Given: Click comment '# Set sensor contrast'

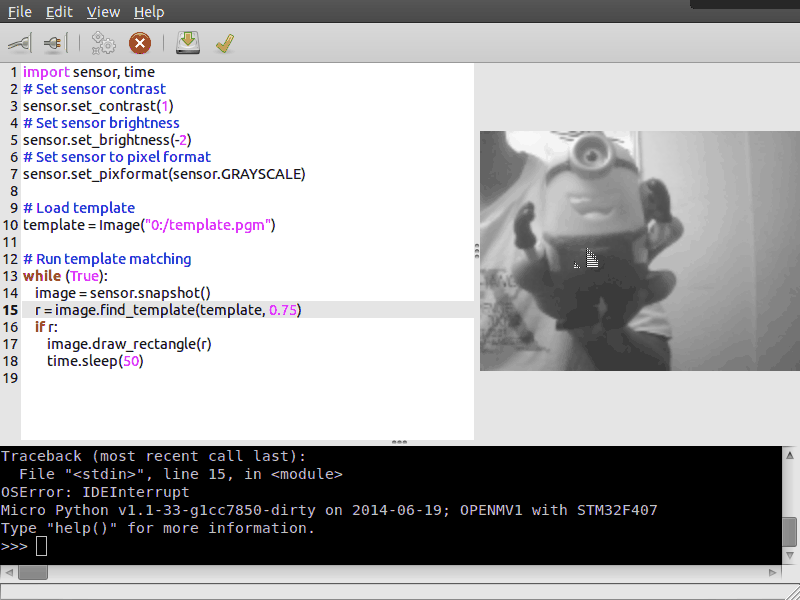Looking at the screenshot, I should click(x=94, y=89).
